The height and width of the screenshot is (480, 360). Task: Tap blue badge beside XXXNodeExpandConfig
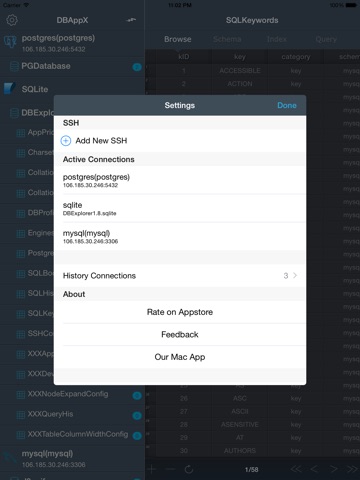(137, 396)
